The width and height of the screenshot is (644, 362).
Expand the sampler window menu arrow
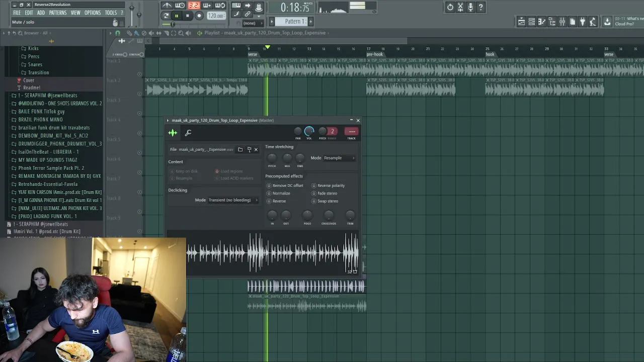coord(168,121)
